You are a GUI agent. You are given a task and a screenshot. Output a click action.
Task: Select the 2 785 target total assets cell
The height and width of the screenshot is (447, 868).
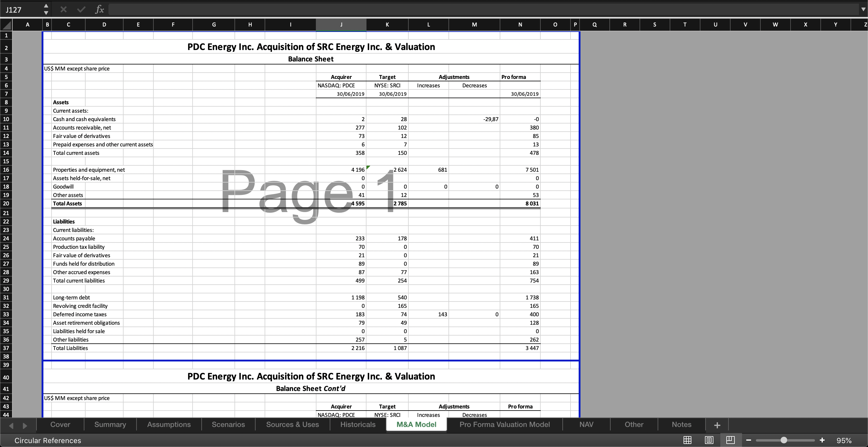pos(387,203)
